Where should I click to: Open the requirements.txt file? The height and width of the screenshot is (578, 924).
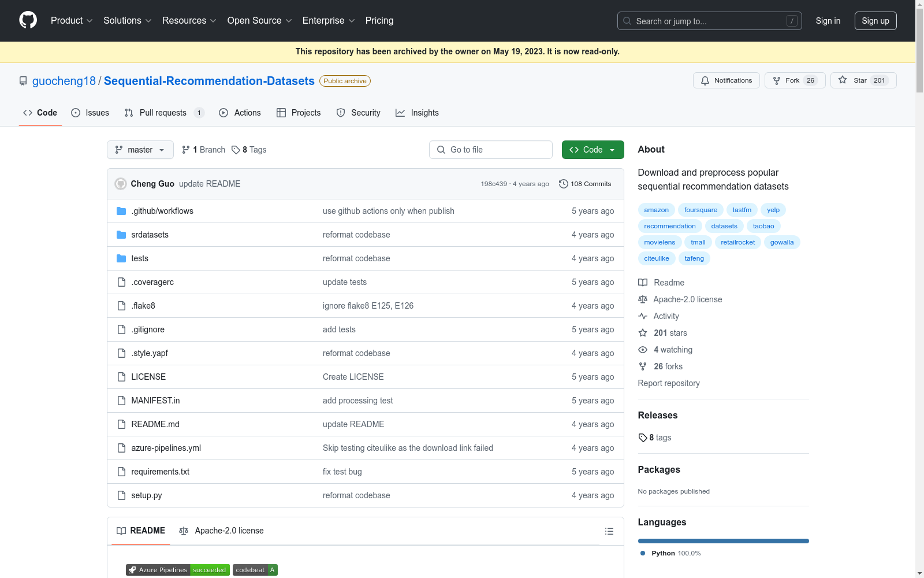pyautogui.click(x=161, y=472)
